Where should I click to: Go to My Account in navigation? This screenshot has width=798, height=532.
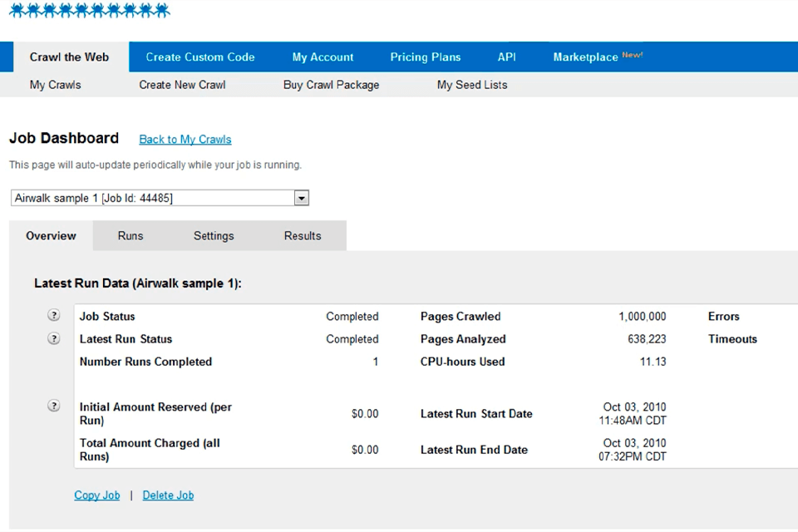(323, 57)
